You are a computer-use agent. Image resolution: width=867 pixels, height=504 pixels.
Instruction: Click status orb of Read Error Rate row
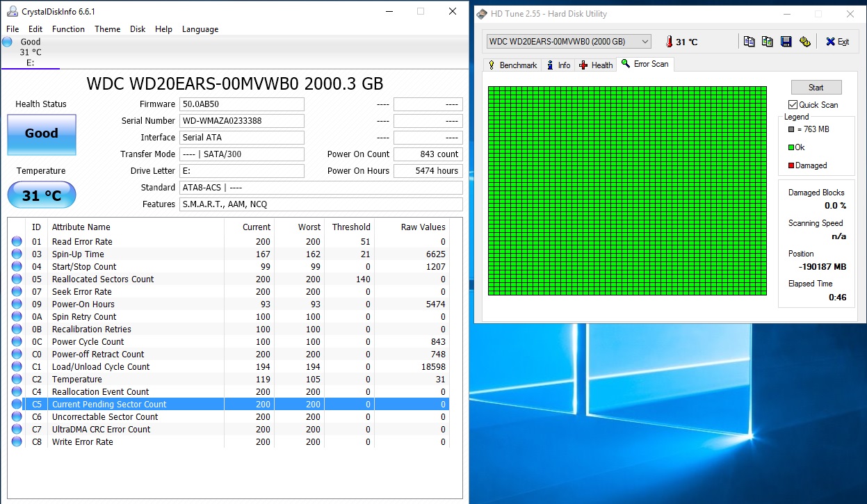click(17, 242)
